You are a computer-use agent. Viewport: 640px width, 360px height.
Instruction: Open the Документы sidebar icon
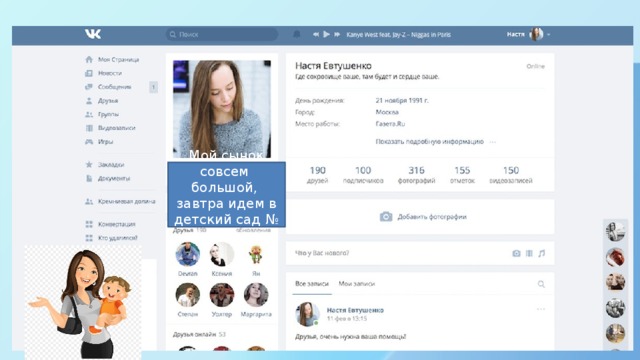(x=89, y=178)
